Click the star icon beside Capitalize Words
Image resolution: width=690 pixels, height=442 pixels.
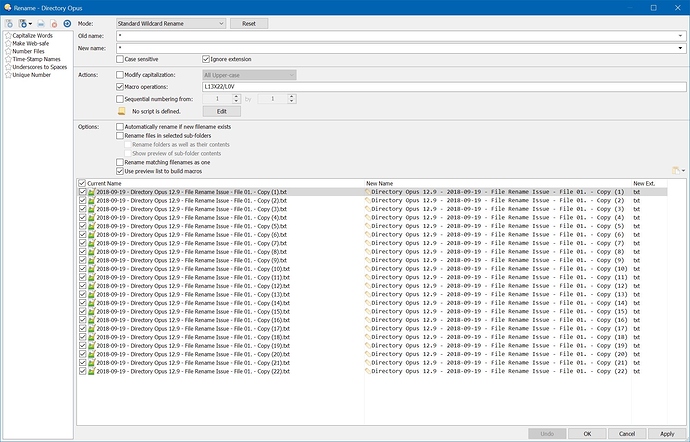[8, 35]
